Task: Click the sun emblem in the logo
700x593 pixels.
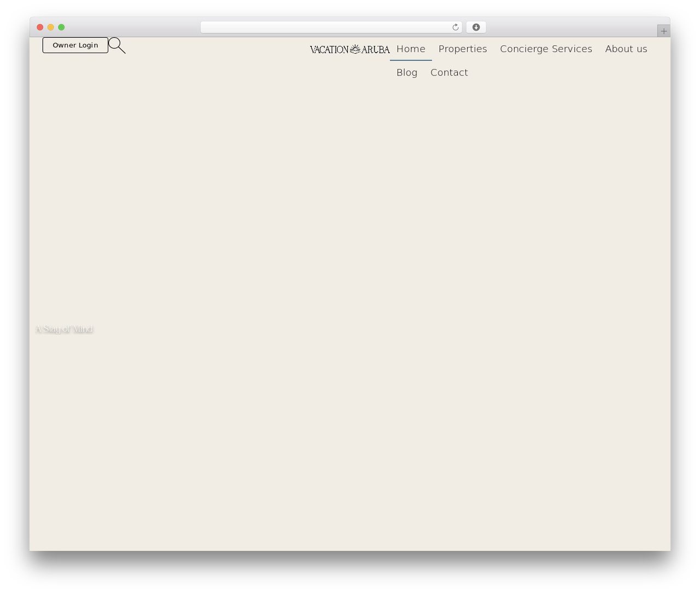Action: point(355,49)
